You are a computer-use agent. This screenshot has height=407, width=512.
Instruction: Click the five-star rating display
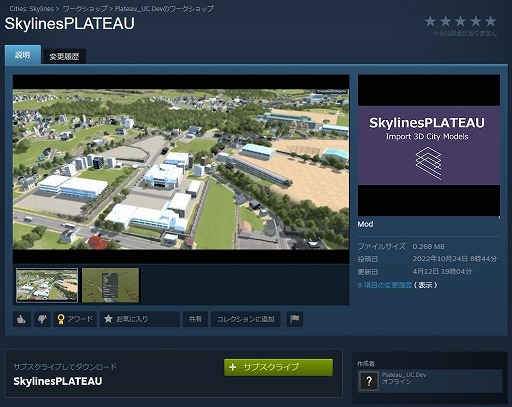(x=460, y=21)
